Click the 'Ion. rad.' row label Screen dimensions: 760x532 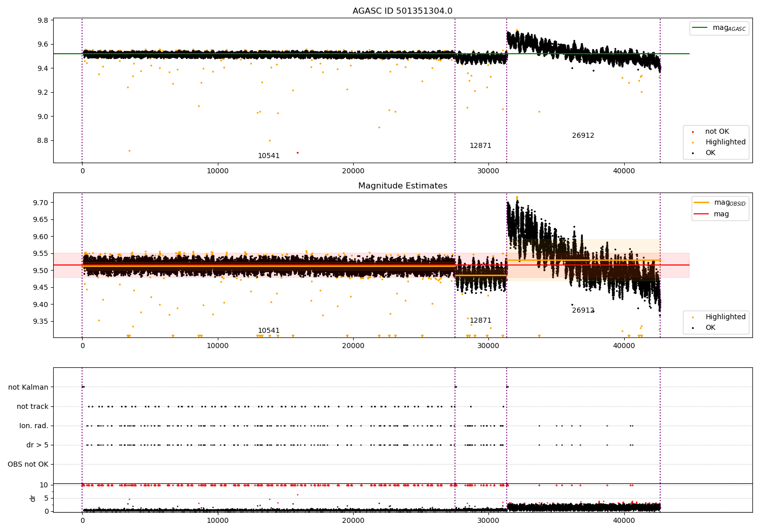(x=34, y=426)
